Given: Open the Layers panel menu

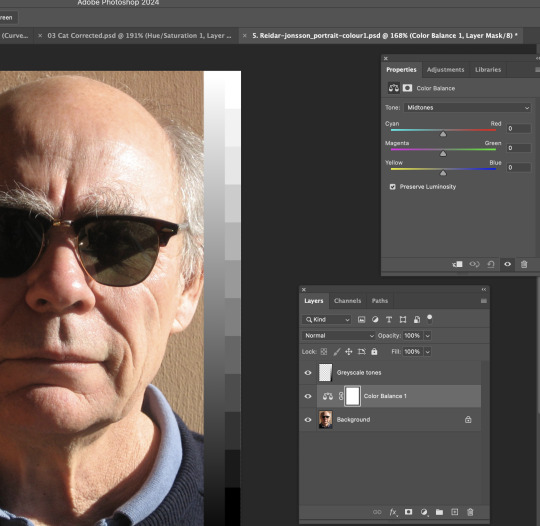Looking at the screenshot, I should click(x=484, y=301).
